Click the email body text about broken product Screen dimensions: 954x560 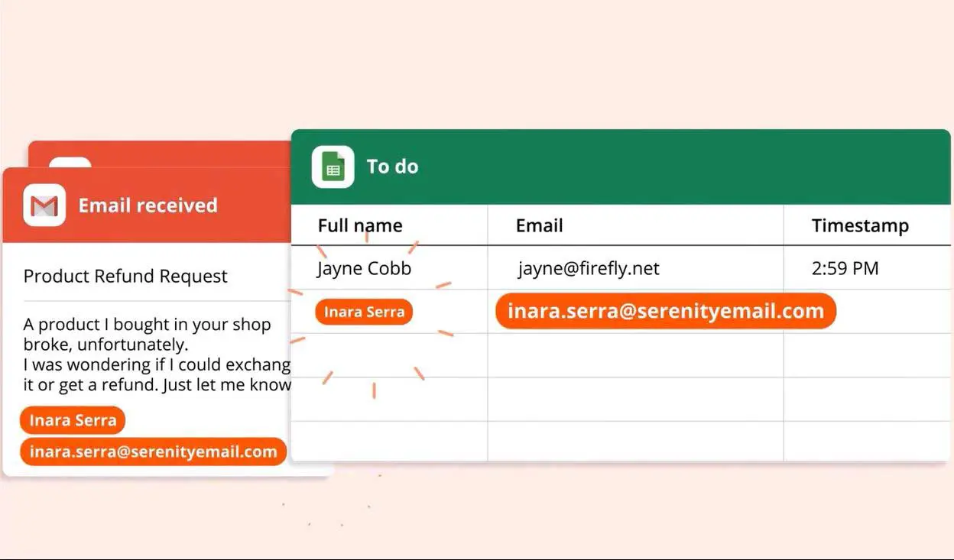pyautogui.click(x=153, y=354)
